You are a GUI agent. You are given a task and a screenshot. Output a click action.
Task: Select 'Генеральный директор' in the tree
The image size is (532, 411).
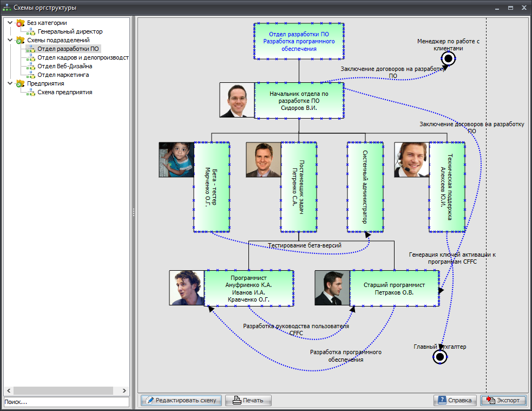70,31
